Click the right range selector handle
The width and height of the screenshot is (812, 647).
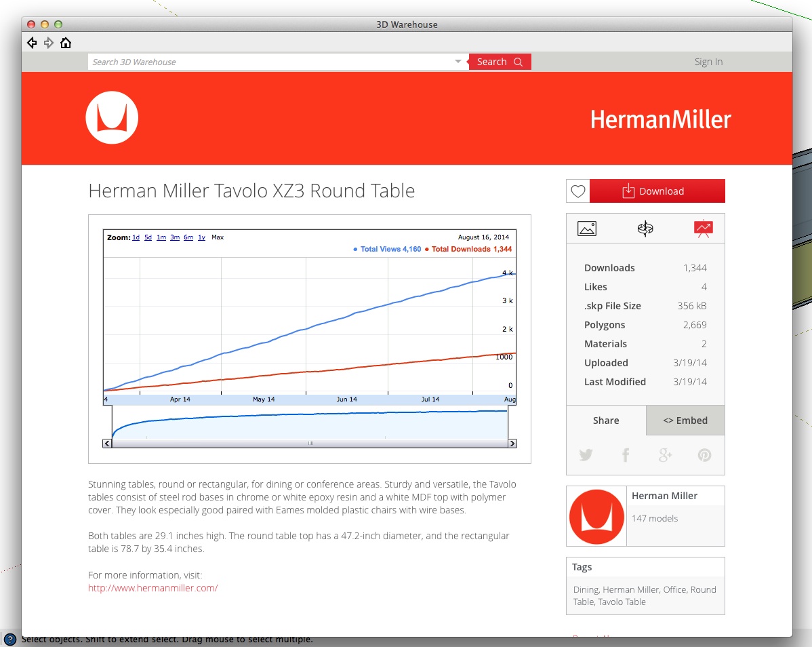pos(508,423)
